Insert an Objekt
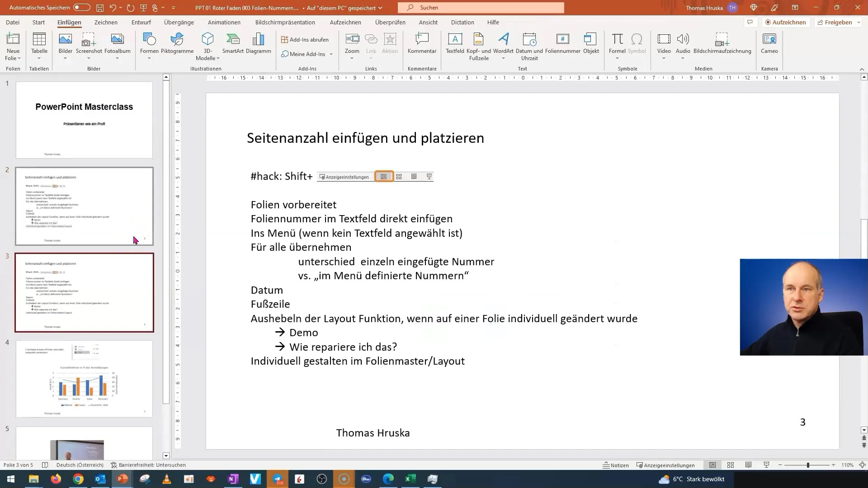This screenshot has width=868, height=488. tap(591, 43)
